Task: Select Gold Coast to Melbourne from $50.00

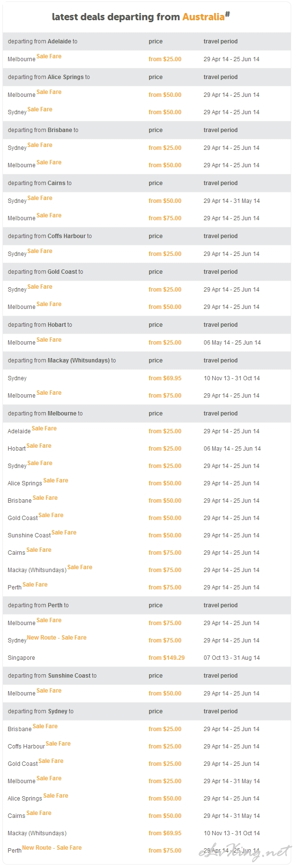Action: 165,307
